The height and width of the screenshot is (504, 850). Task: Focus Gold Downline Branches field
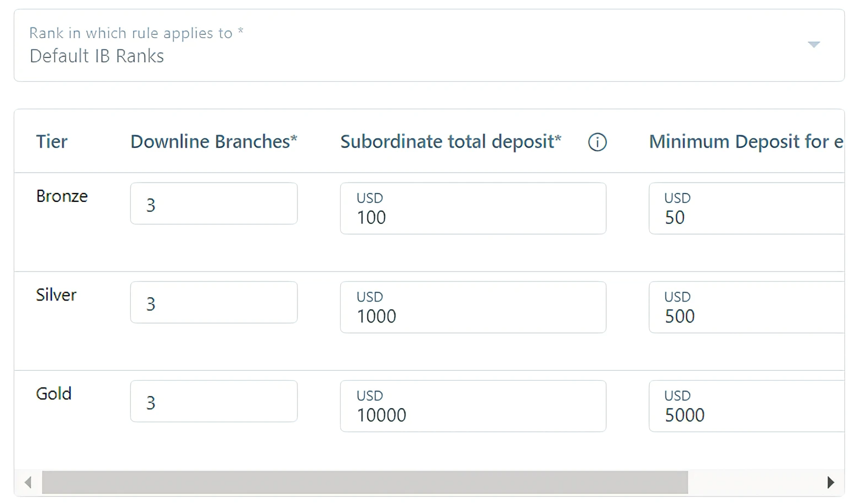coord(213,401)
